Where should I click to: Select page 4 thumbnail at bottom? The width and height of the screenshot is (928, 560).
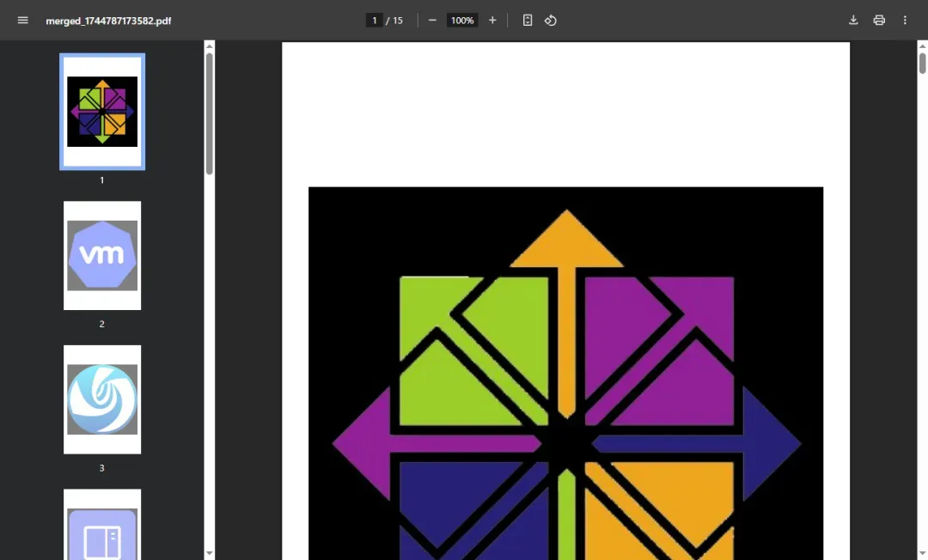[x=102, y=525]
